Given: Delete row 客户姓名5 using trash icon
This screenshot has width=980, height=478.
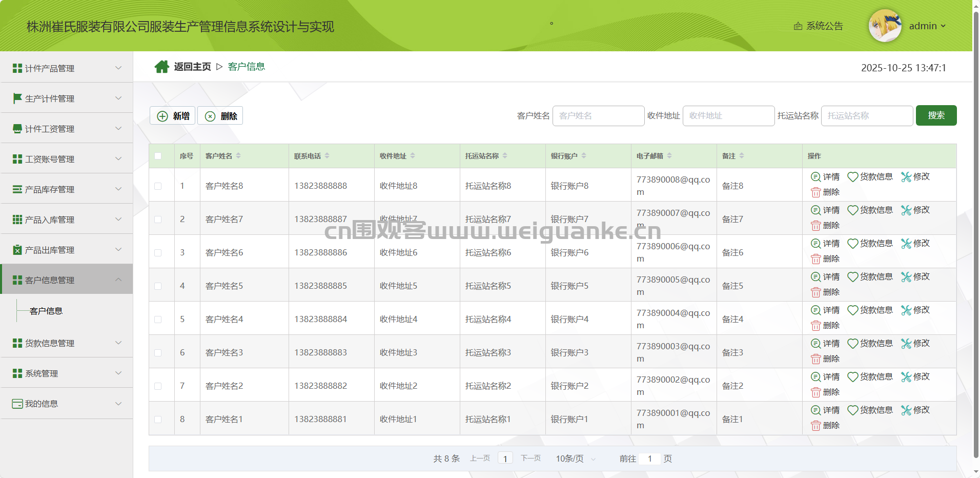Looking at the screenshot, I should (816, 292).
